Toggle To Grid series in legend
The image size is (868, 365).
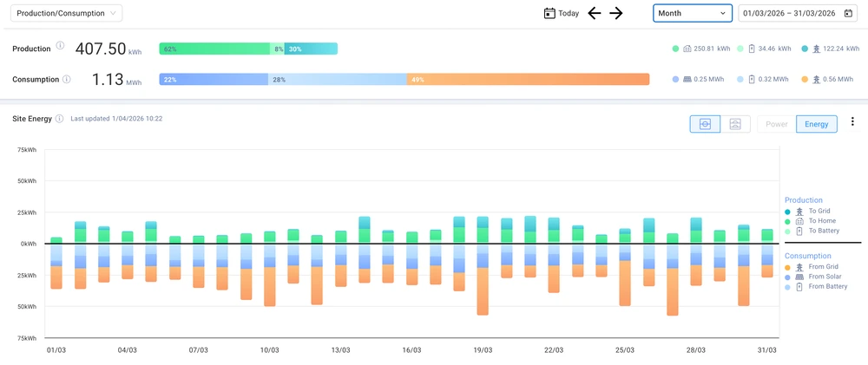[819, 211]
